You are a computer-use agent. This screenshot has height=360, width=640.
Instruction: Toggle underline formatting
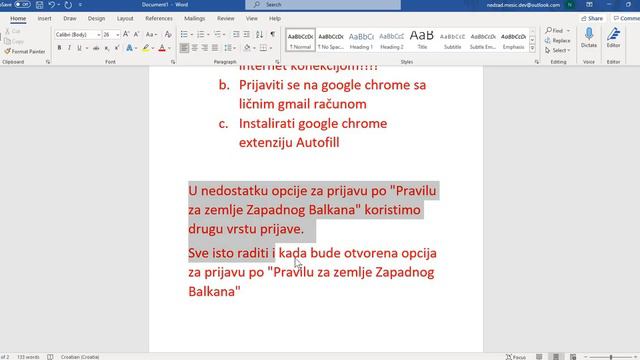pos(80,48)
